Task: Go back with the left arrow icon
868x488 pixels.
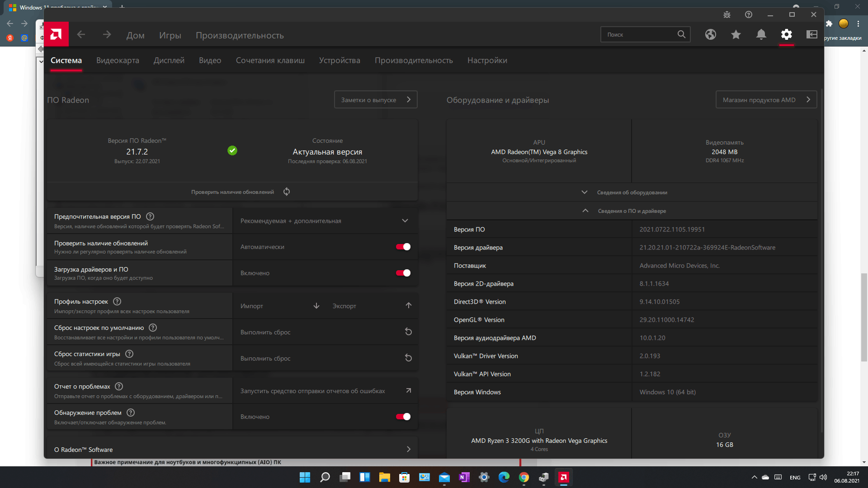Action: click(81, 35)
